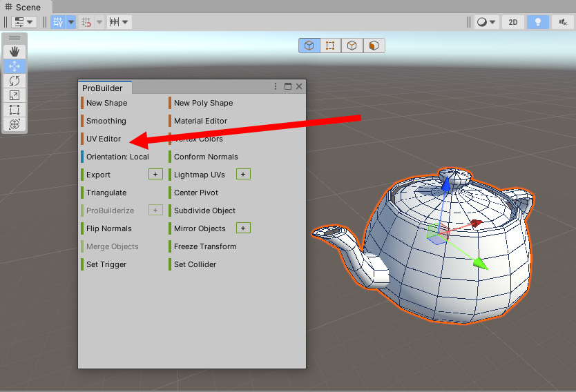576x392 pixels.
Task: Open Mirror Objects options plus button
Action: click(x=243, y=228)
